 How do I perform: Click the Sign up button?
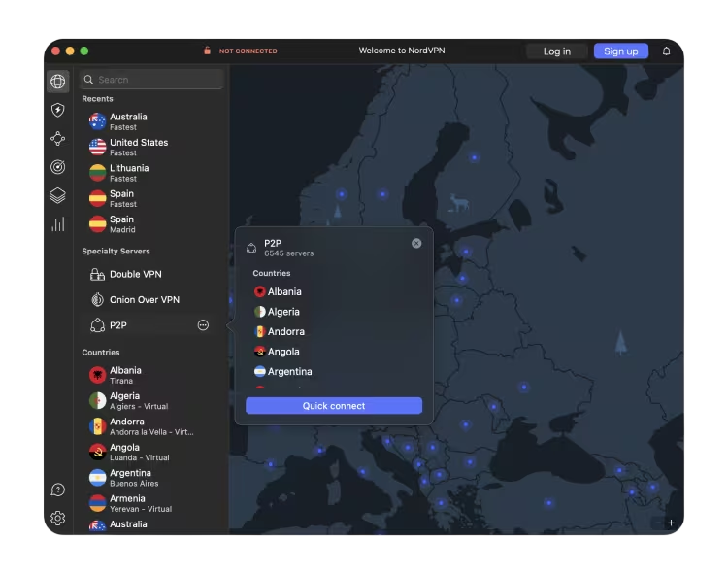click(621, 51)
